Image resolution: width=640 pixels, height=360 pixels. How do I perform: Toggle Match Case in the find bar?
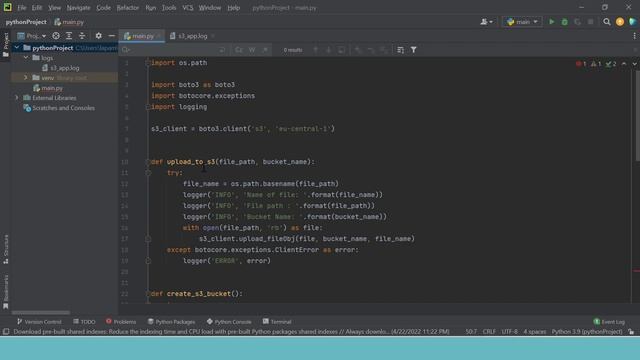[239, 50]
